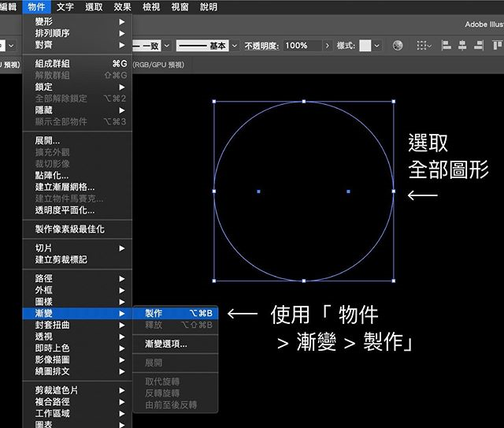The height and width of the screenshot is (428, 504).
Task: Click the circle's top anchor point
Action: [x=304, y=102]
